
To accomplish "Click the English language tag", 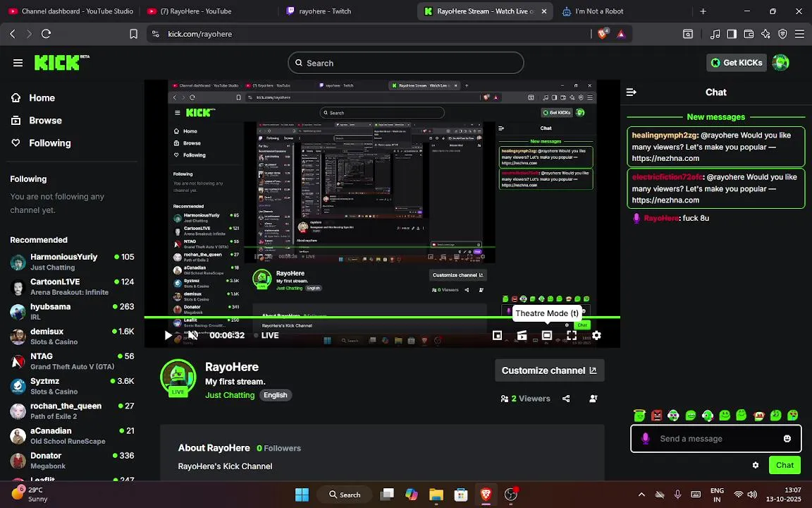I will click(276, 395).
